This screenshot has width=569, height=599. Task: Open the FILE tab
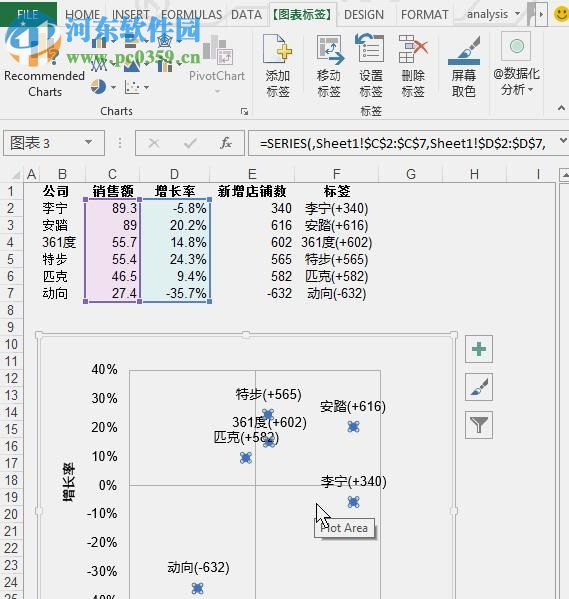pos(28,15)
